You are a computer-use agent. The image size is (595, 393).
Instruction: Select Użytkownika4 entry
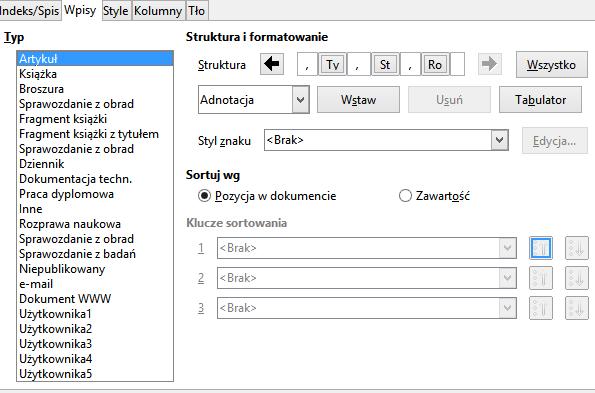(x=95, y=359)
